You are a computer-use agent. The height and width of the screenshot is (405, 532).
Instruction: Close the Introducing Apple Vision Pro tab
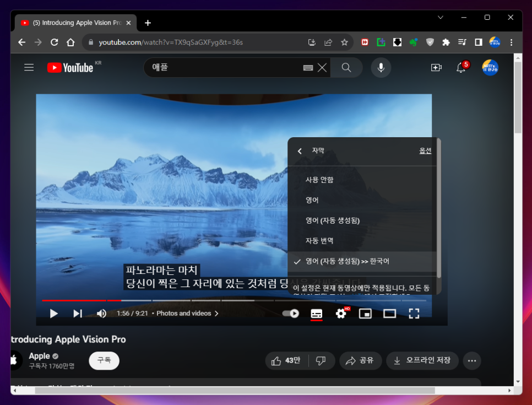coord(128,23)
